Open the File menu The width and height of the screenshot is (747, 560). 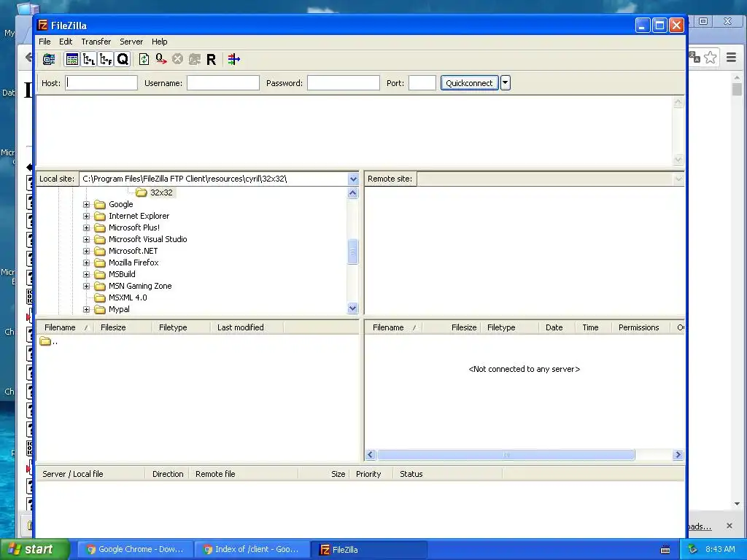coord(44,42)
